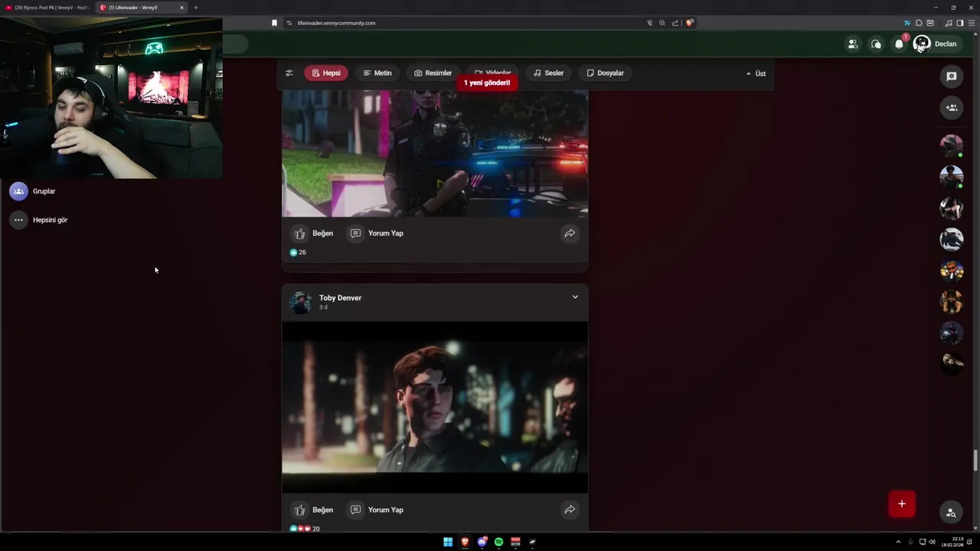Screen dimensions: 980x551
Task: Open first contact avatar in right sidebar
Action: click(952, 145)
